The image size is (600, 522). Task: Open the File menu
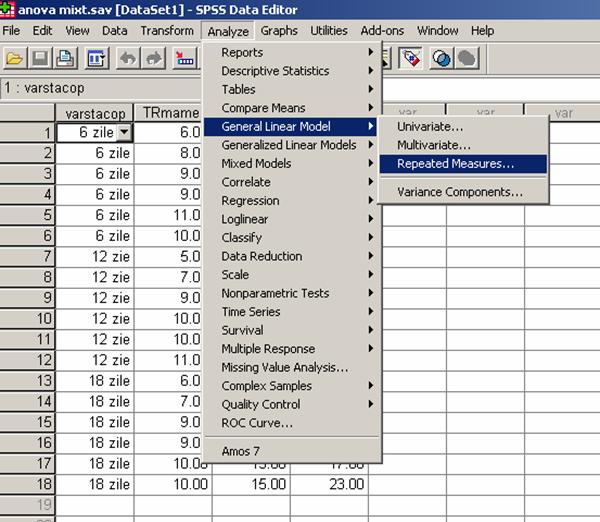11,31
